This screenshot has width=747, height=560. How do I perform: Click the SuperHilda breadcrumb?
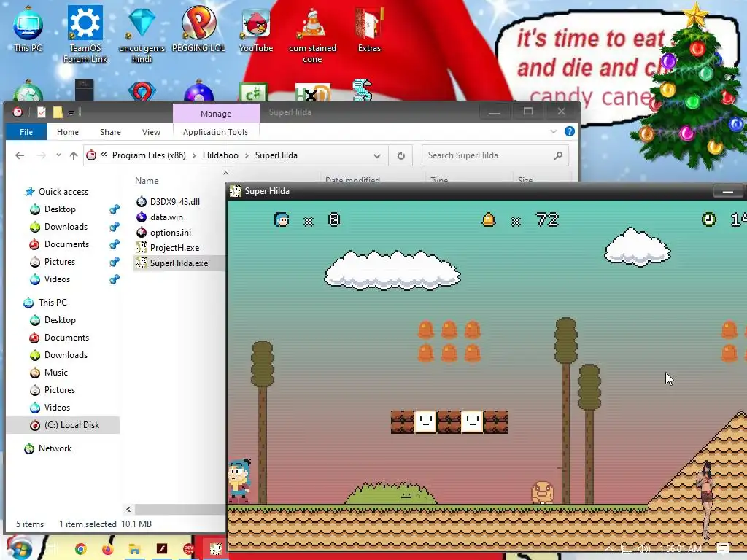click(x=276, y=155)
